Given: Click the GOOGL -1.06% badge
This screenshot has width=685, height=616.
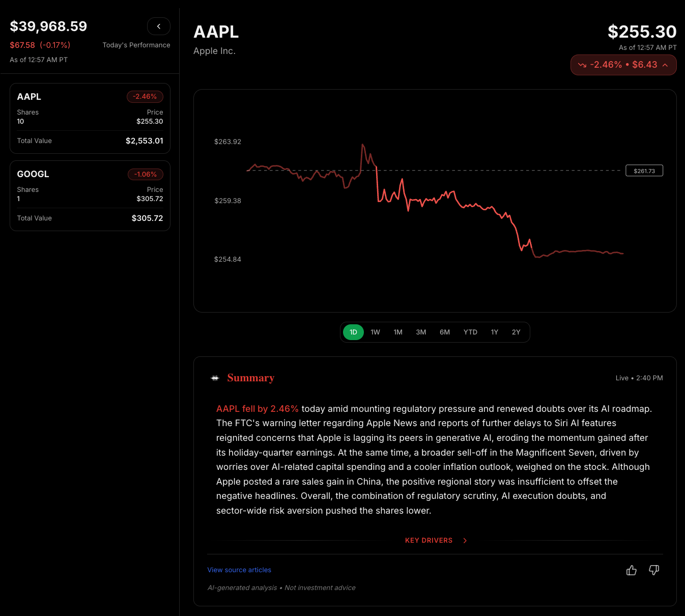Looking at the screenshot, I should coord(146,174).
